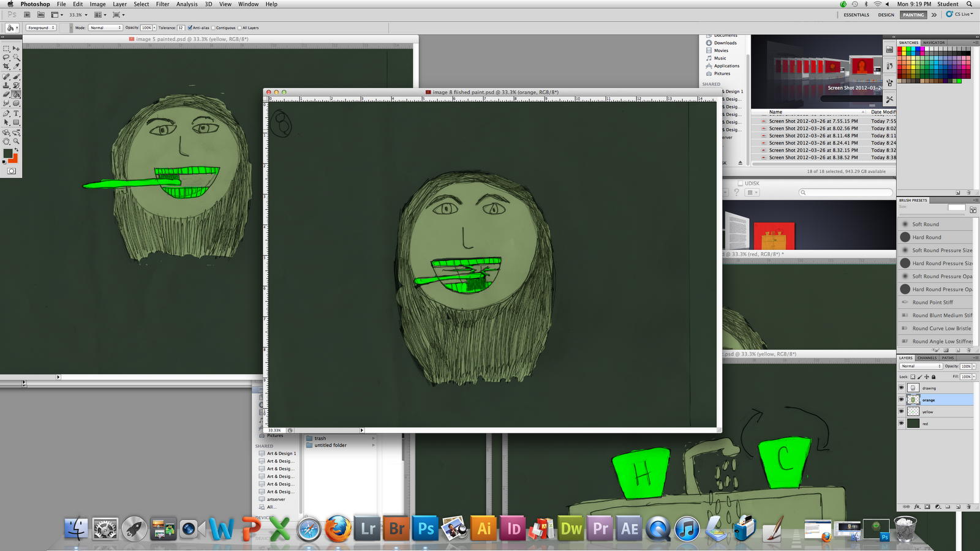Hide the orange layer
The height and width of the screenshot is (551, 980).
point(901,399)
